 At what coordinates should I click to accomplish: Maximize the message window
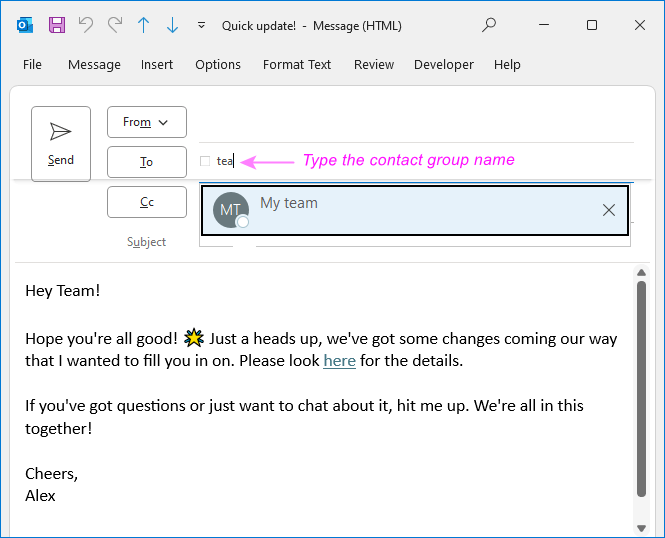592,25
